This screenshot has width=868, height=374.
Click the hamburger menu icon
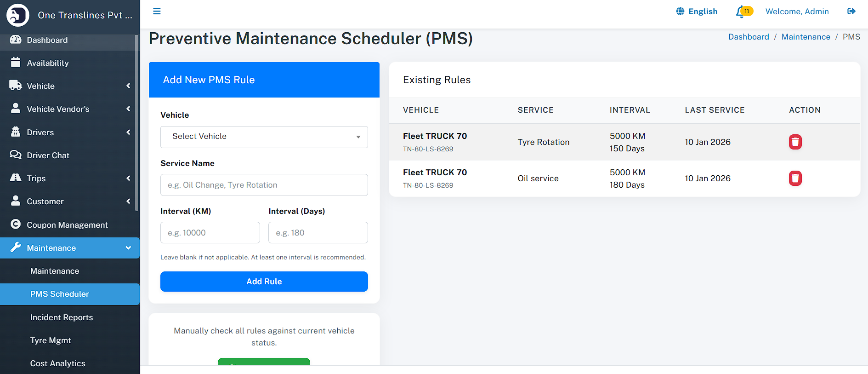click(157, 12)
